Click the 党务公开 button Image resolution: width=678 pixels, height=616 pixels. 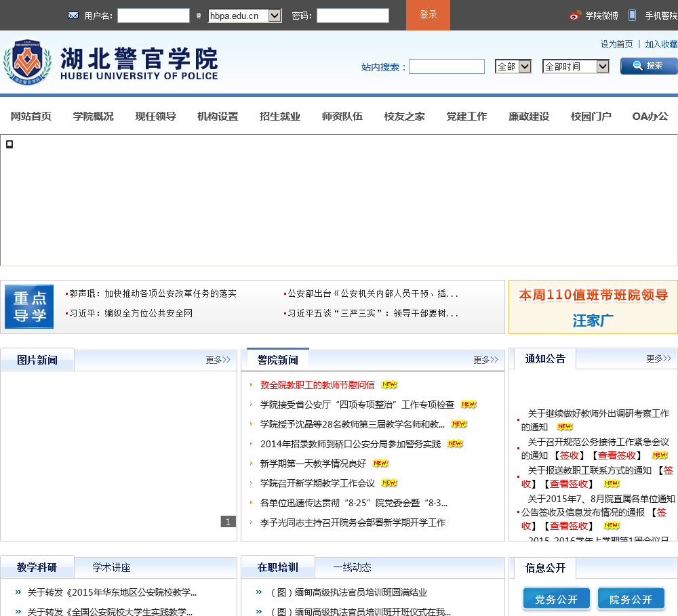[557, 599]
